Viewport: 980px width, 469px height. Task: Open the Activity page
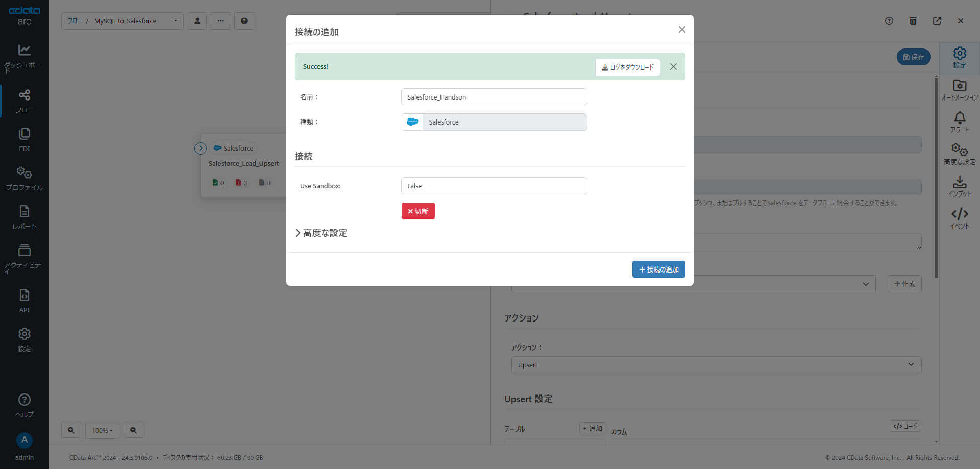click(x=24, y=258)
